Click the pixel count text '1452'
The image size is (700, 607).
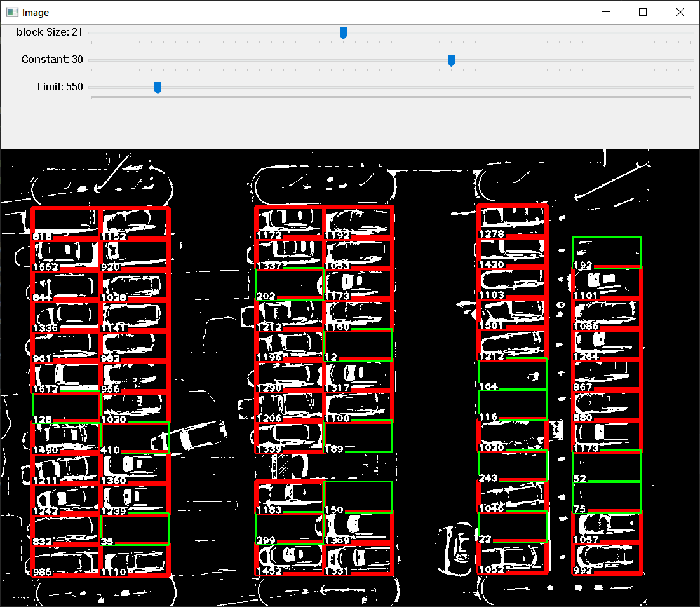point(269,571)
